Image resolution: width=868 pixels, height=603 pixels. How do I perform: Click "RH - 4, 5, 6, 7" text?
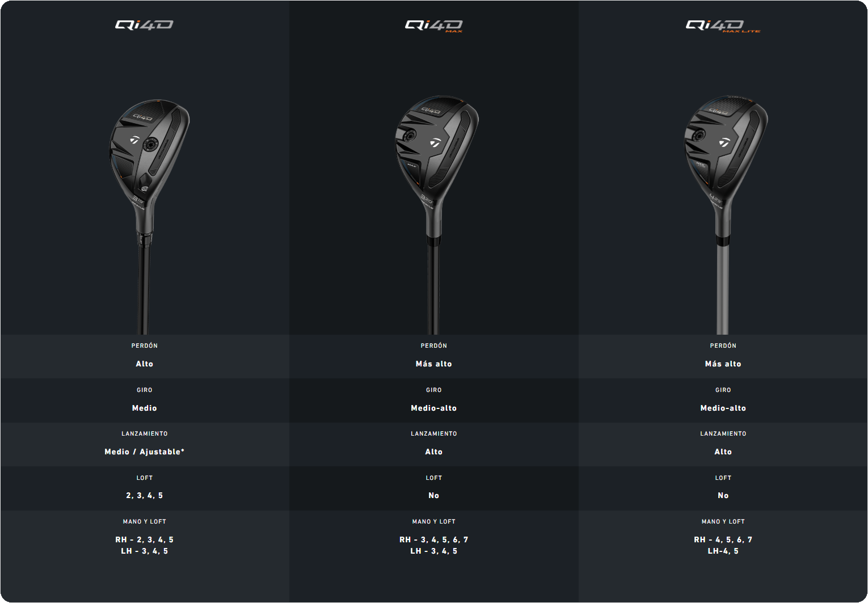click(723, 539)
